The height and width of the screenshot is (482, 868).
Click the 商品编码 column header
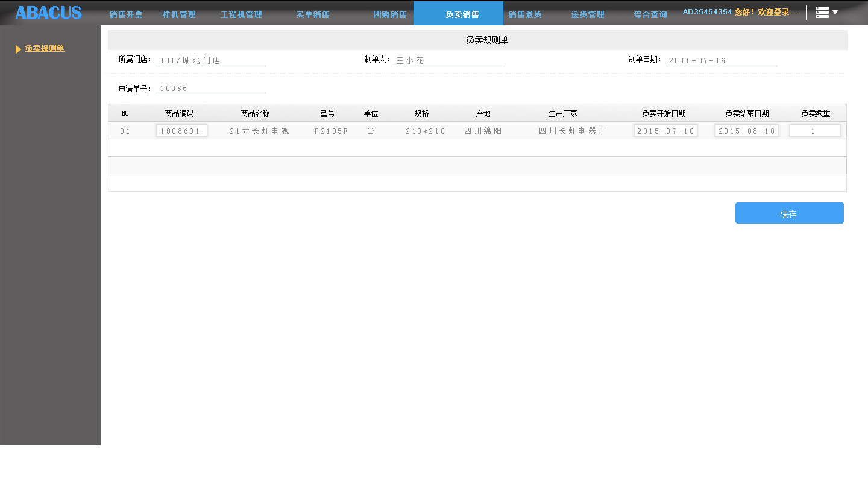(x=180, y=113)
